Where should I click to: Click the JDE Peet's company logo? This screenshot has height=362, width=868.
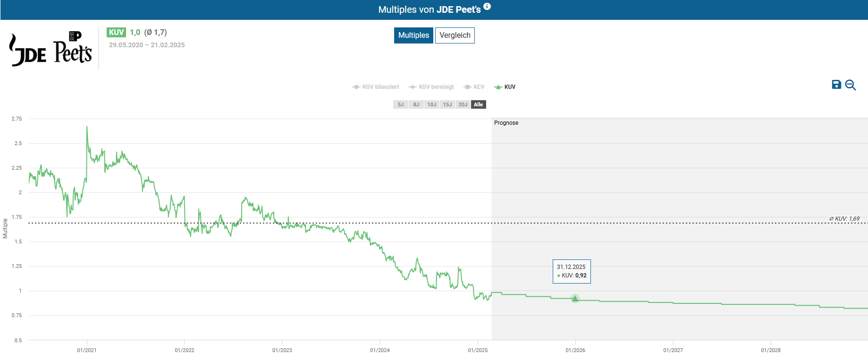pos(51,49)
